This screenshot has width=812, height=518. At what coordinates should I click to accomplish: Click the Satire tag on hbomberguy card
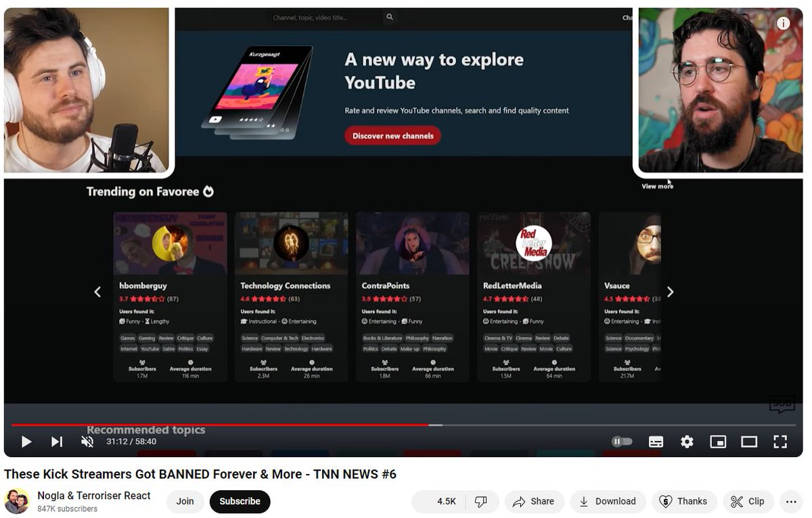pyautogui.click(x=168, y=349)
